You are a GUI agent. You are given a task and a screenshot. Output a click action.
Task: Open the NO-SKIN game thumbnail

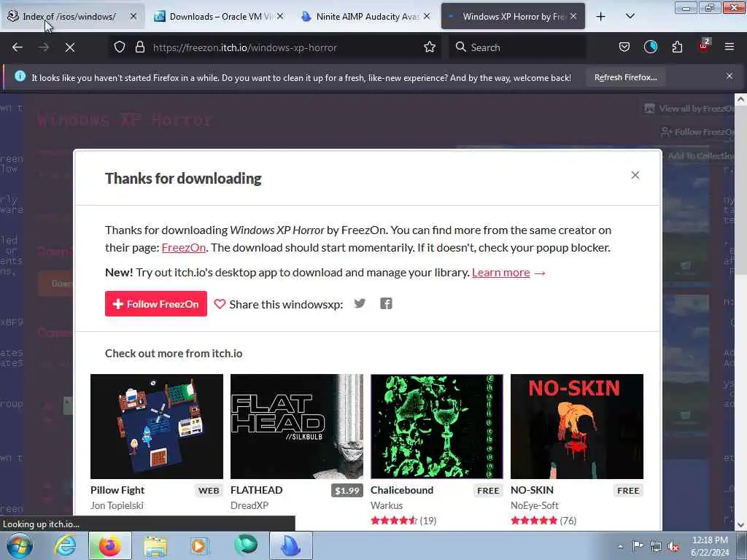point(577,426)
